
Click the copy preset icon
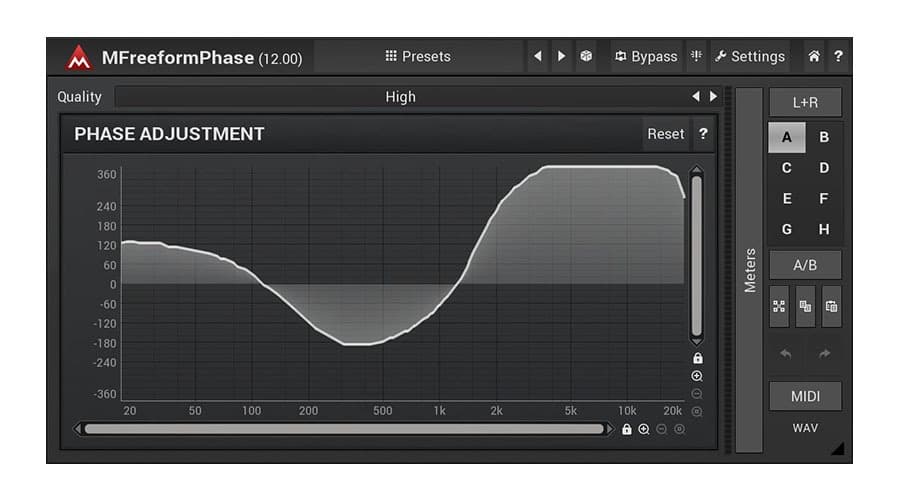pos(805,307)
